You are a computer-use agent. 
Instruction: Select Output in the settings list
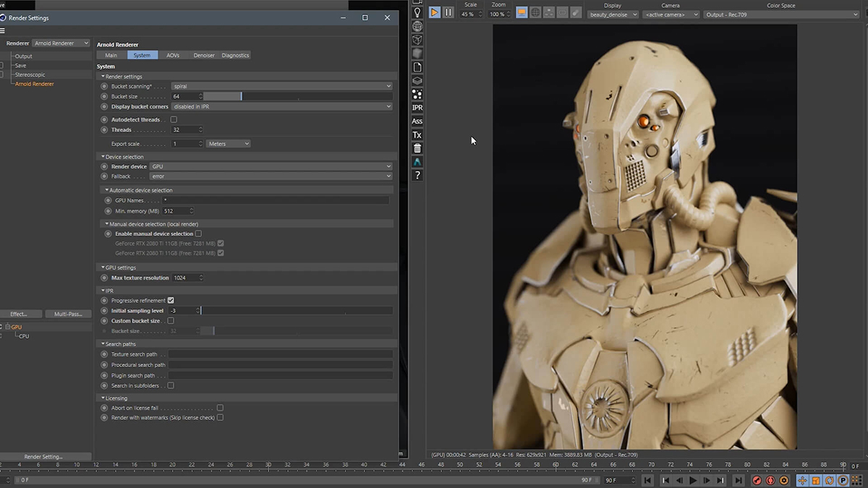pyautogui.click(x=24, y=56)
